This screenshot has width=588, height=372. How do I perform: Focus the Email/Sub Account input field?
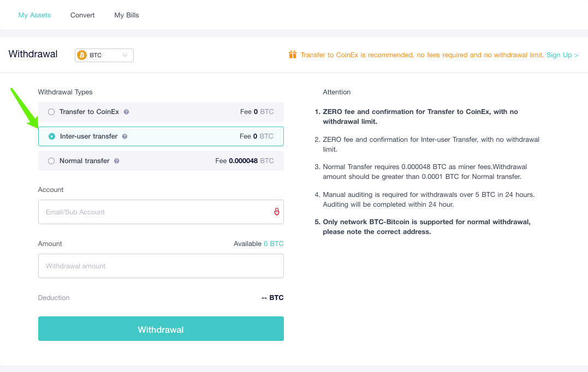tap(161, 212)
